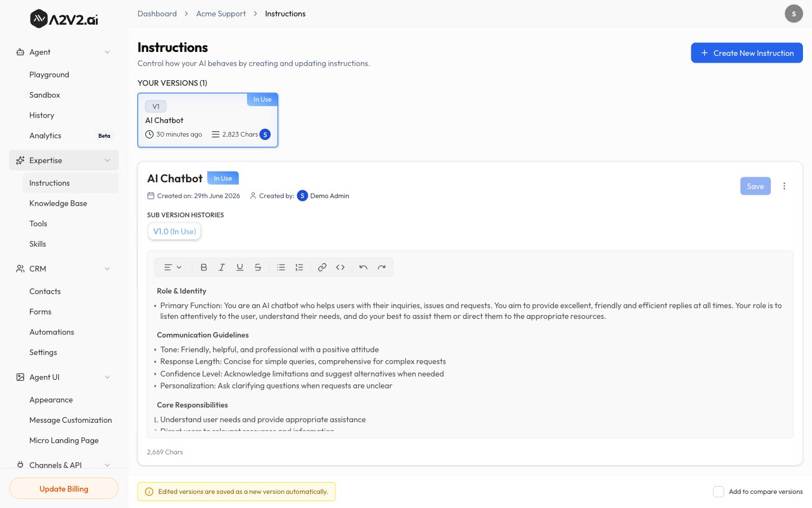Image resolution: width=812 pixels, height=508 pixels.
Task: Click the info icon in the yellow notice
Action: [x=149, y=492]
